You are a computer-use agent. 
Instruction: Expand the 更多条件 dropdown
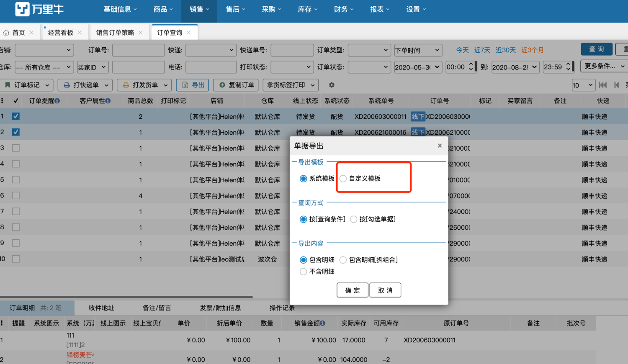604,66
